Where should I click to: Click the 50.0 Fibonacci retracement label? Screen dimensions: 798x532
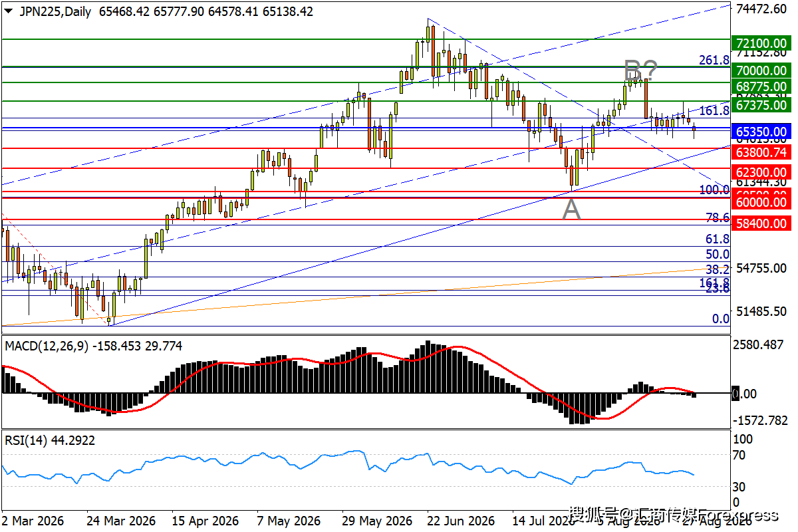[717, 254]
